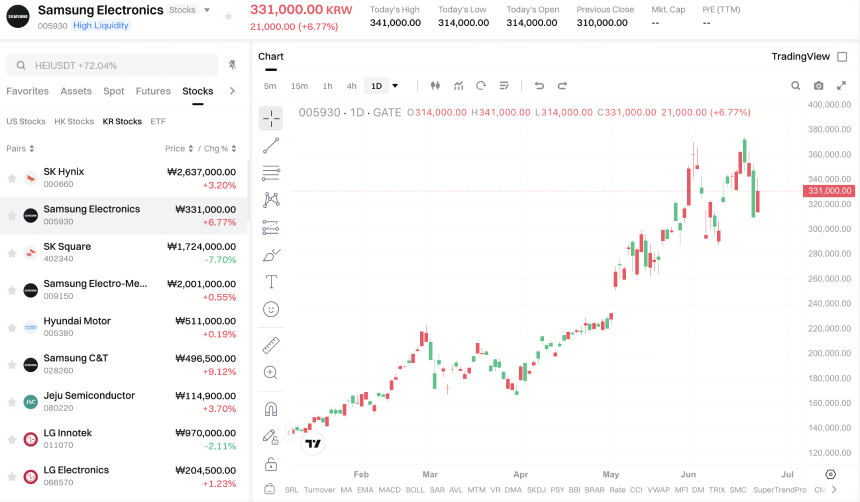Click the TradingView logo on chart
The image size is (860, 502).
point(313,443)
